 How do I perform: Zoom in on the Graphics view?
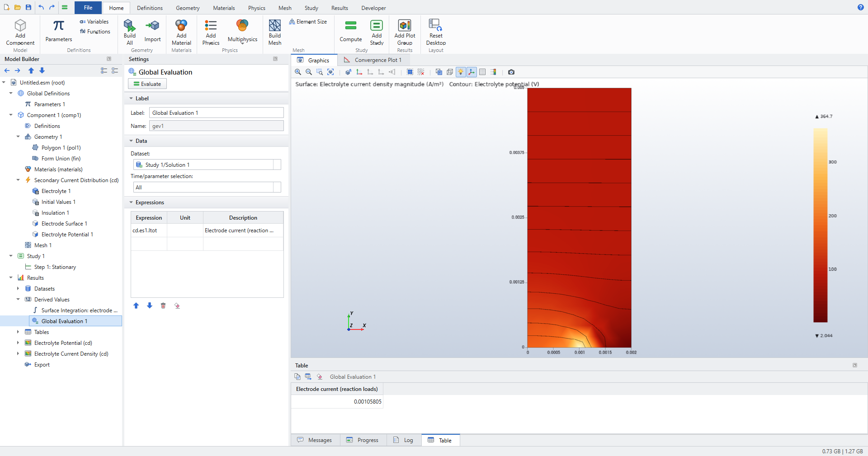click(x=298, y=72)
